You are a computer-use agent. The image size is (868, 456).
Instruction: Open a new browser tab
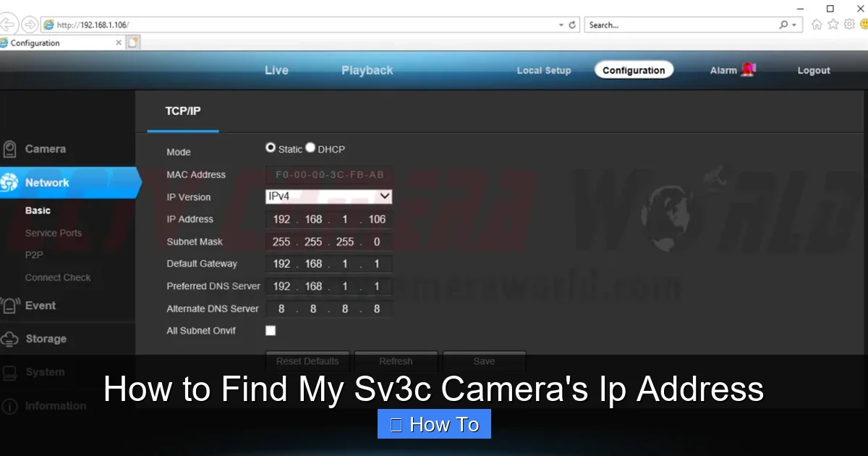coord(133,43)
